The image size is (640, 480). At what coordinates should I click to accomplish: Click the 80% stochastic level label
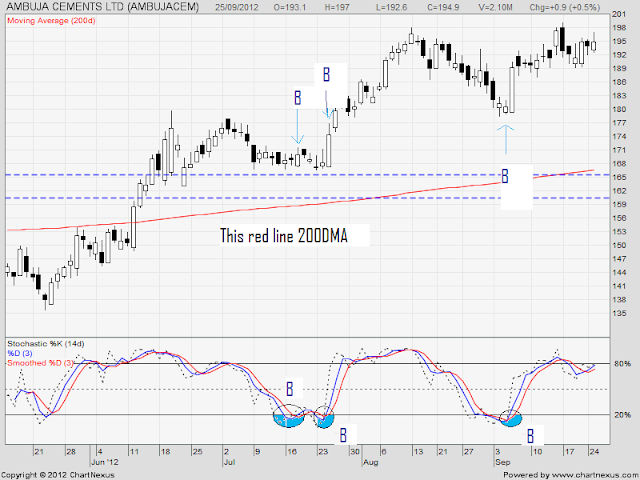[x=622, y=363]
